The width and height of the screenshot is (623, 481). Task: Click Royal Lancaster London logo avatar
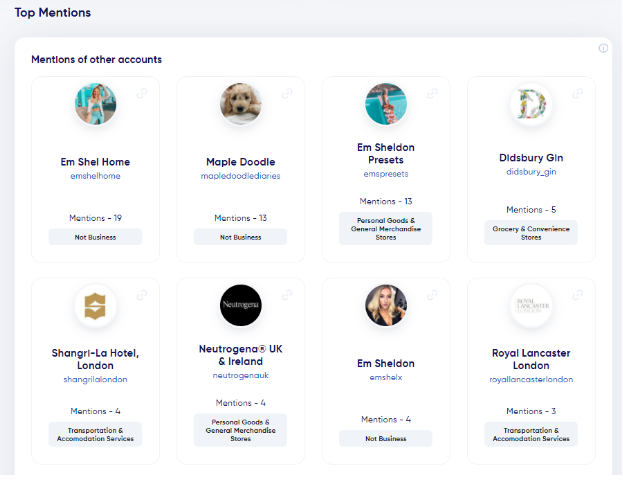click(x=531, y=305)
